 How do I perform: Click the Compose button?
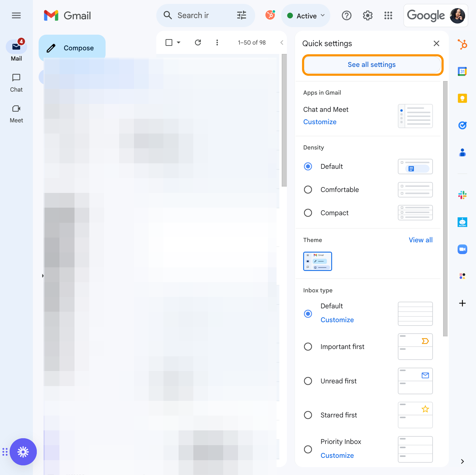[x=72, y=48]
